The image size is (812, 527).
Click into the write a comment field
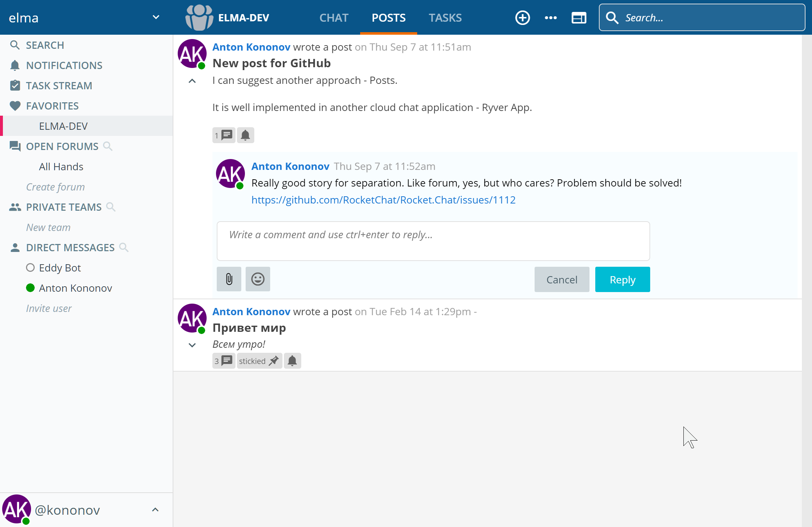[433, 241]
